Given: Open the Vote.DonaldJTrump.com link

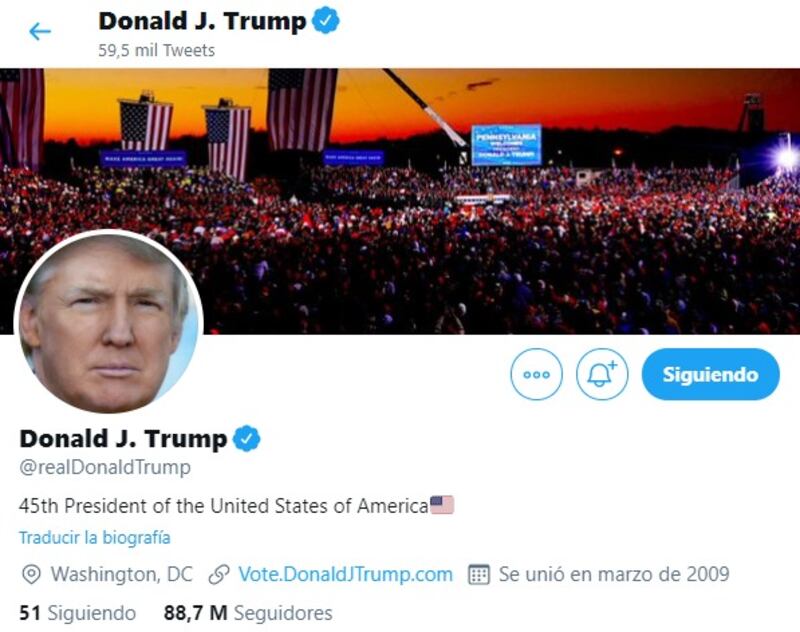Looking at the screenshot, I should click(x=345, y=574).
